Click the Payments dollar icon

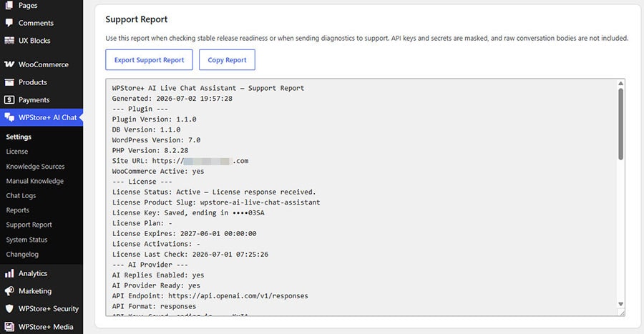9,99
